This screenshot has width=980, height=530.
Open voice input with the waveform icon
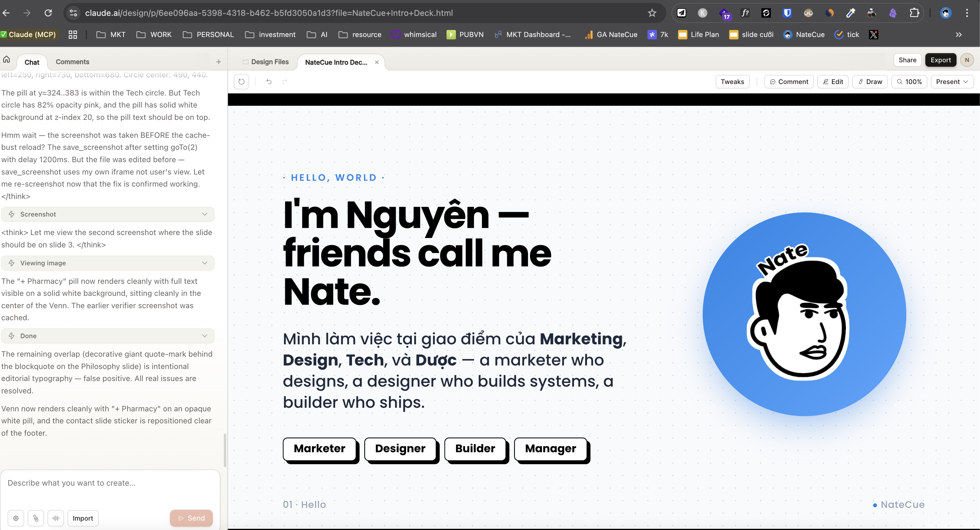56,518
